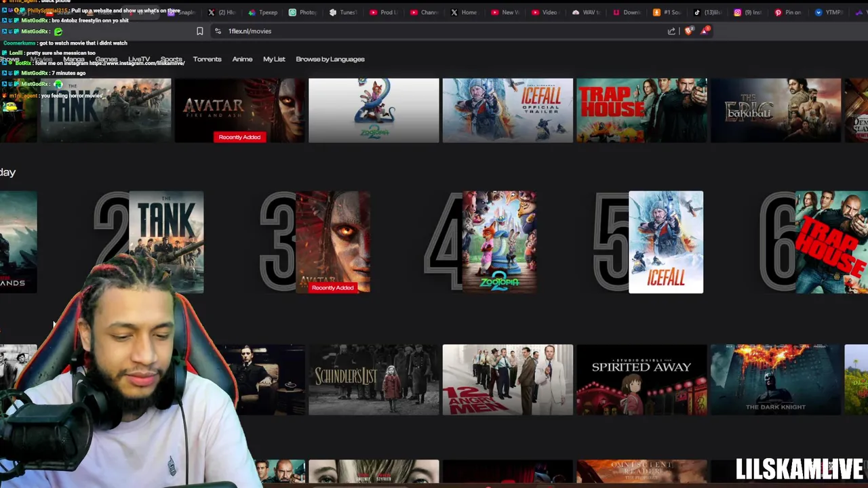Screen dimensions: 868x488
Task: Switch to the X (2) browser tab
Action: point(222,12)
